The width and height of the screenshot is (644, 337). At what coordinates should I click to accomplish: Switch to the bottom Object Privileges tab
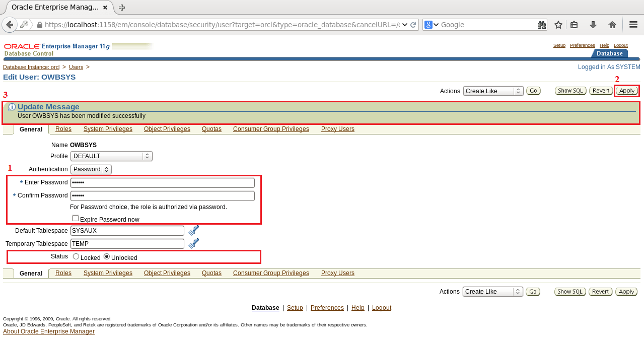click(x=167, y=273)
